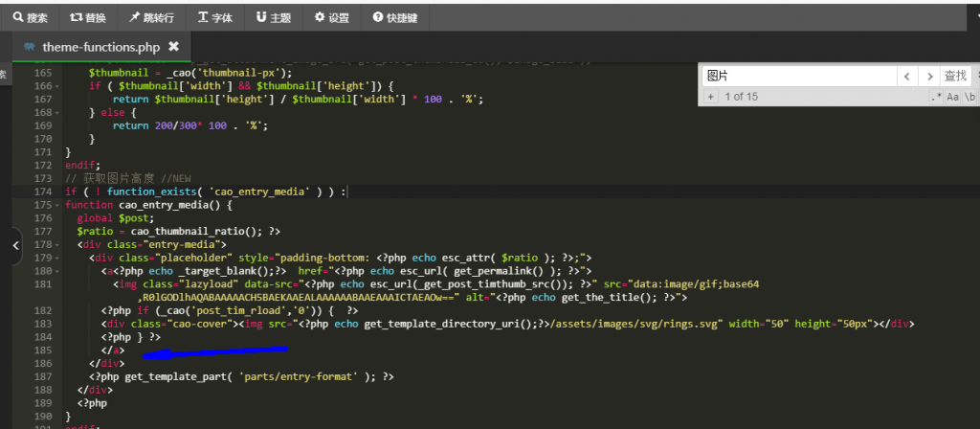Go to previous search match
980x429 pixels.
[x=905, y=76]
